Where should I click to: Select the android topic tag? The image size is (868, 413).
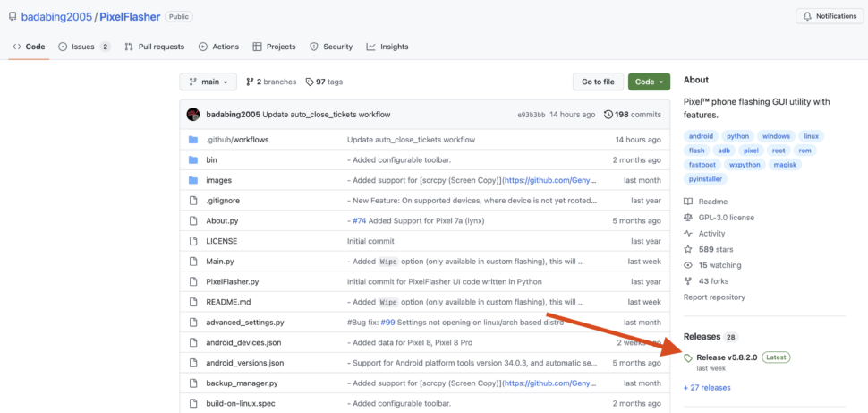coord(701,136)
